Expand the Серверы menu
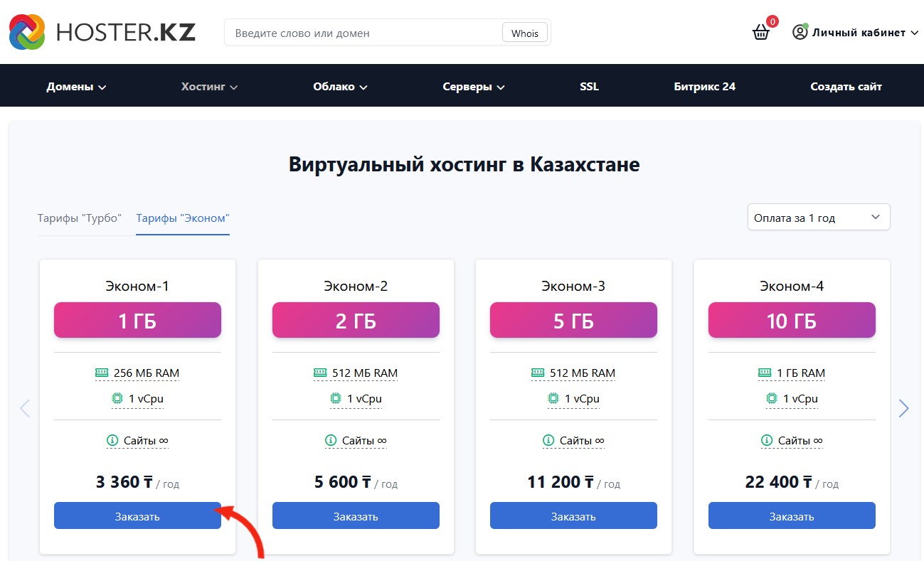924x561 pixels. click(x=474, y=87)
